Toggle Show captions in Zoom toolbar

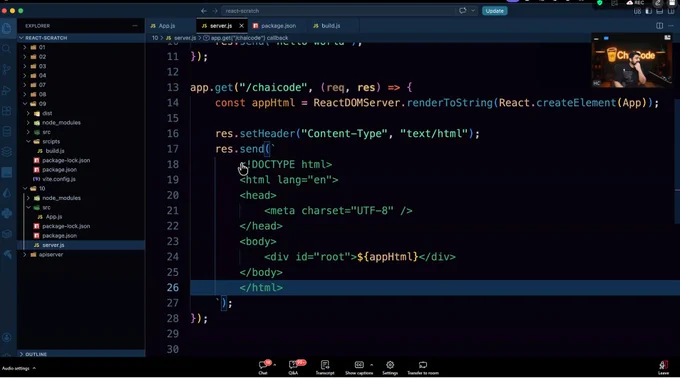pos(359,367)
